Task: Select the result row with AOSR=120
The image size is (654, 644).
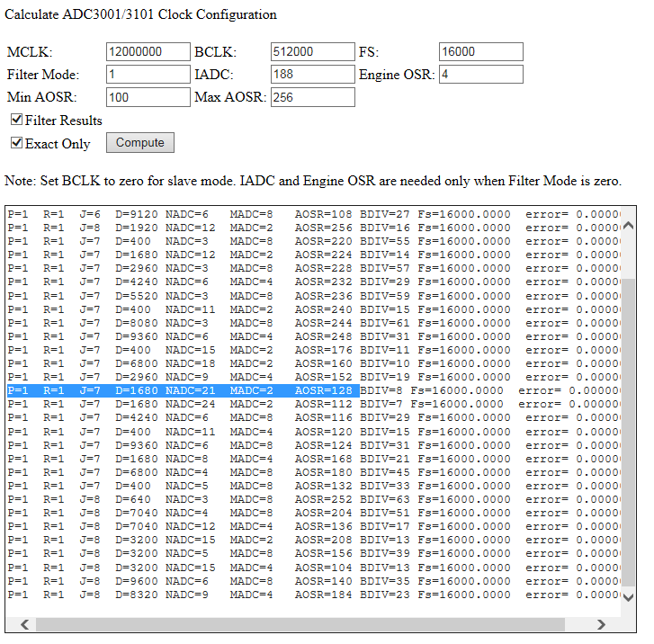Action: pyautogui.click(x=314, y=432)
